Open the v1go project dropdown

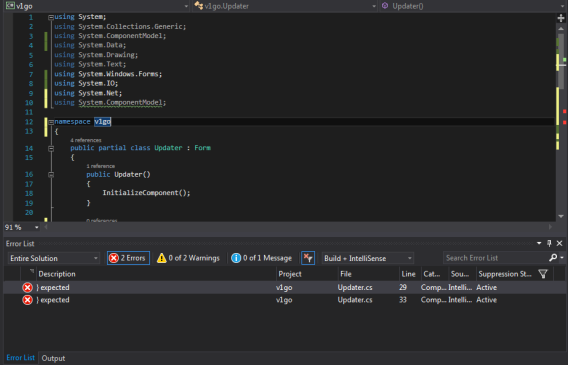[x=97, y=6]
